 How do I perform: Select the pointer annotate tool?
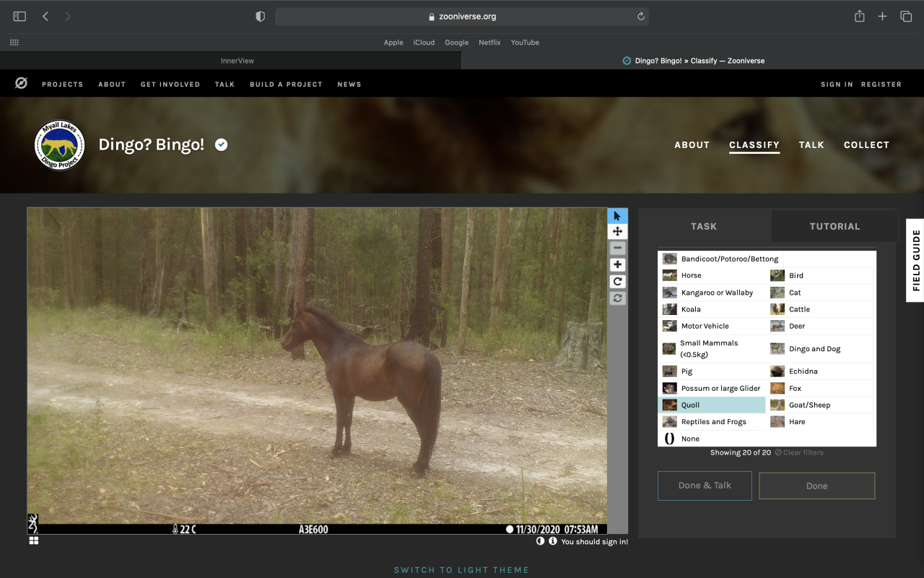click(x=617, y=216)
